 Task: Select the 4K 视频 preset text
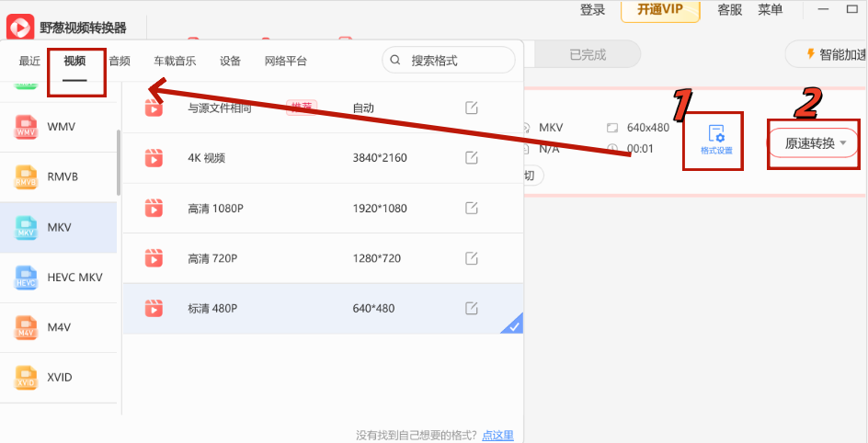pyautogui.click(x=207, y=158)
